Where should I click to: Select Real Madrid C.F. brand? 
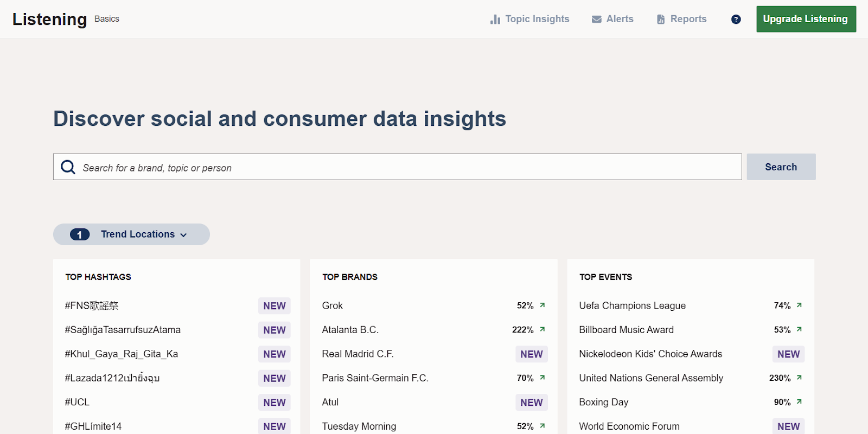[358, 354]
